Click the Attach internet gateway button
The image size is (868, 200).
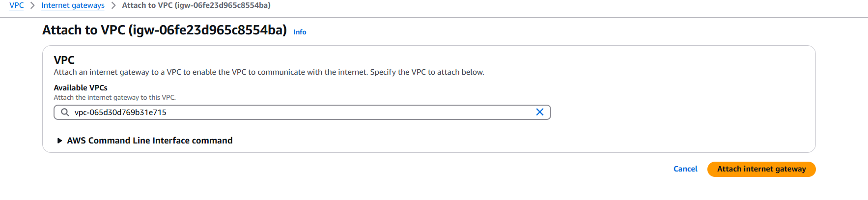pyautogui.click(x=761, y=169)
